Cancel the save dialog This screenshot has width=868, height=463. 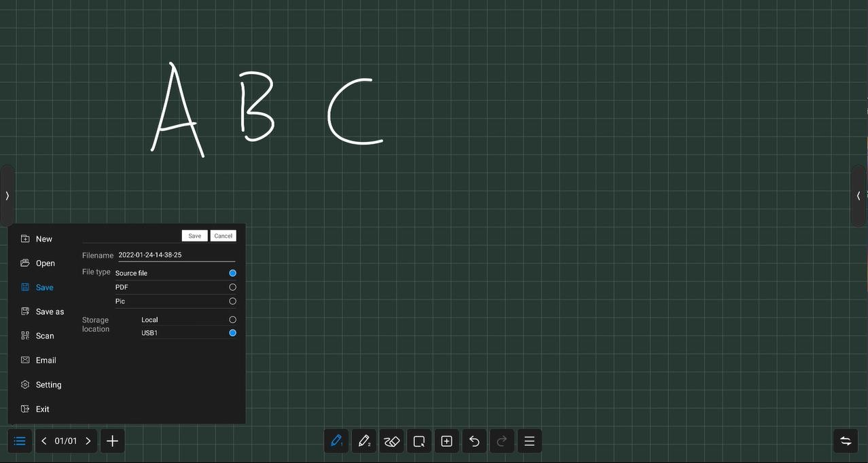pos(223,236)
